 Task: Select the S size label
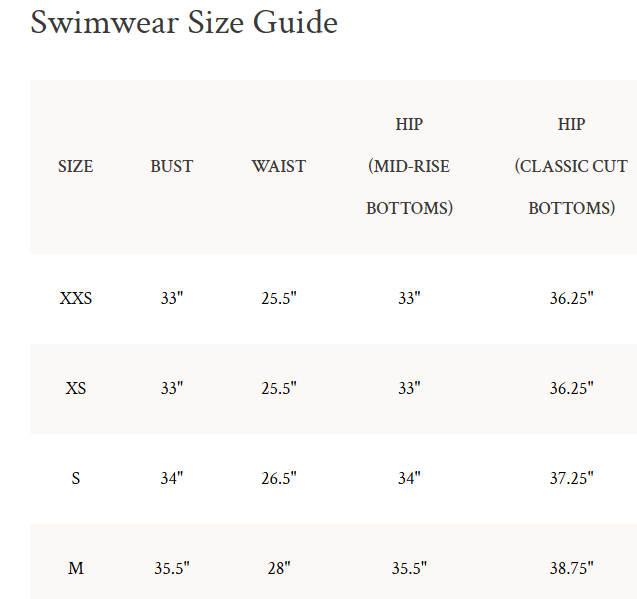[x=76, y=478]
